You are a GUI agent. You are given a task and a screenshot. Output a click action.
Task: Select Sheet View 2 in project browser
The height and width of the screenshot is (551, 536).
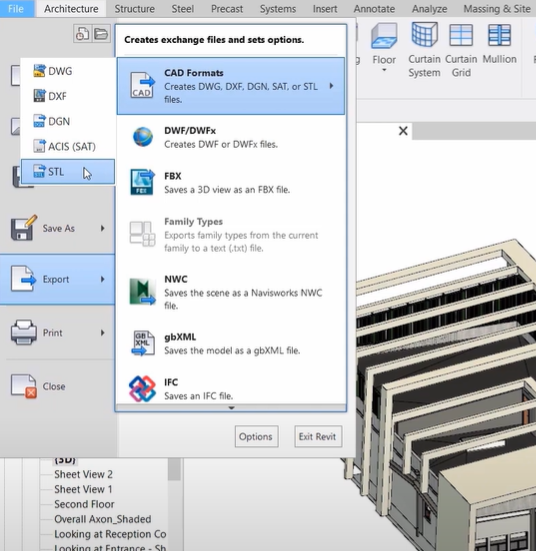tap(83, 474)
